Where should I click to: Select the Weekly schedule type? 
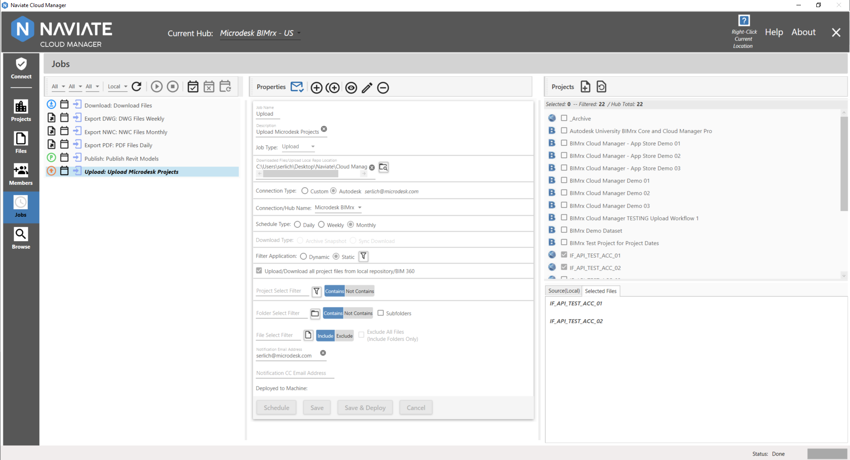[x=321, y=224]
